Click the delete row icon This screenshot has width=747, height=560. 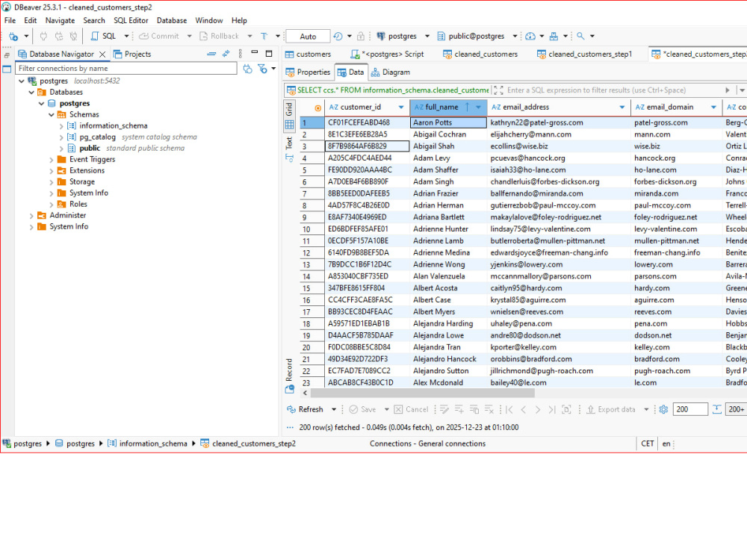(x=489, y=409)
